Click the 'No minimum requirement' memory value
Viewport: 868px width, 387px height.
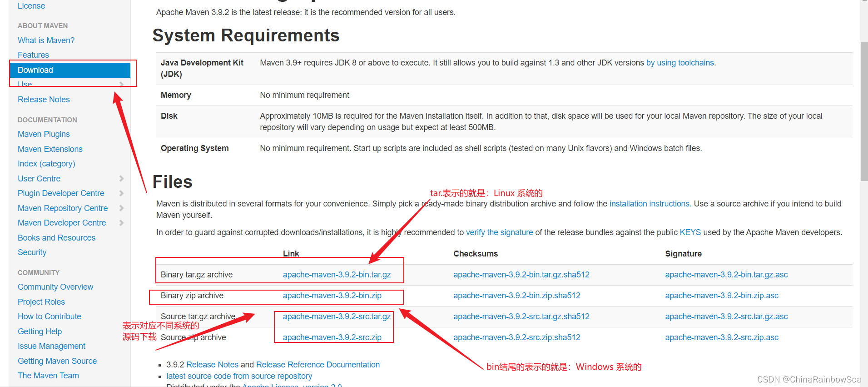pos(304,95)
